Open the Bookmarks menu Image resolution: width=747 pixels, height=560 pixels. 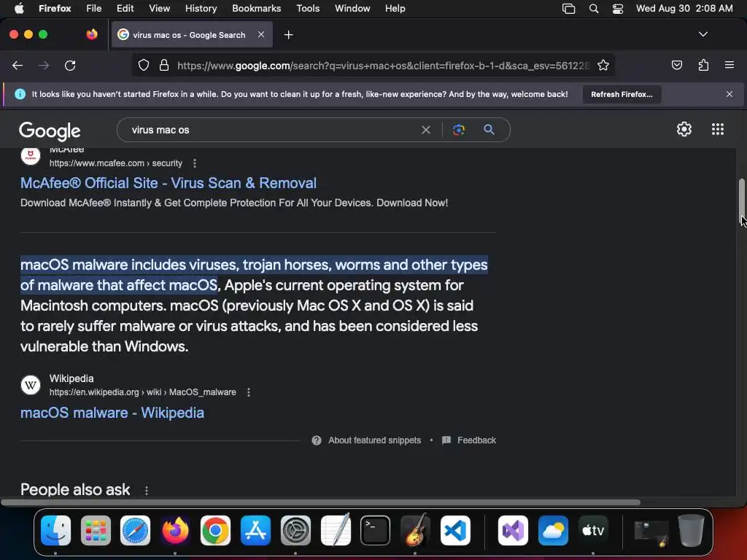pyautogui.click(x=256, y=9)
